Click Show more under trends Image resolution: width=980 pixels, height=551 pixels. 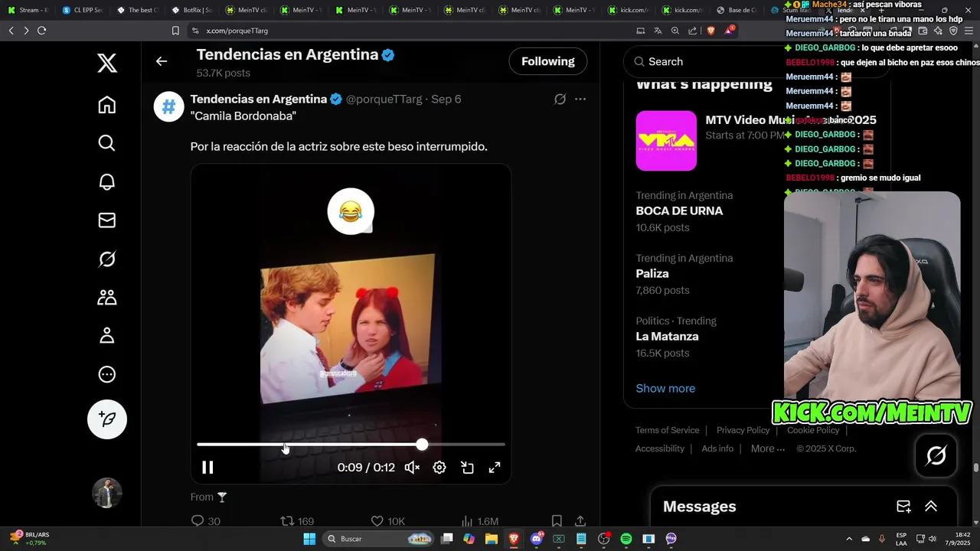pos(665,388)
